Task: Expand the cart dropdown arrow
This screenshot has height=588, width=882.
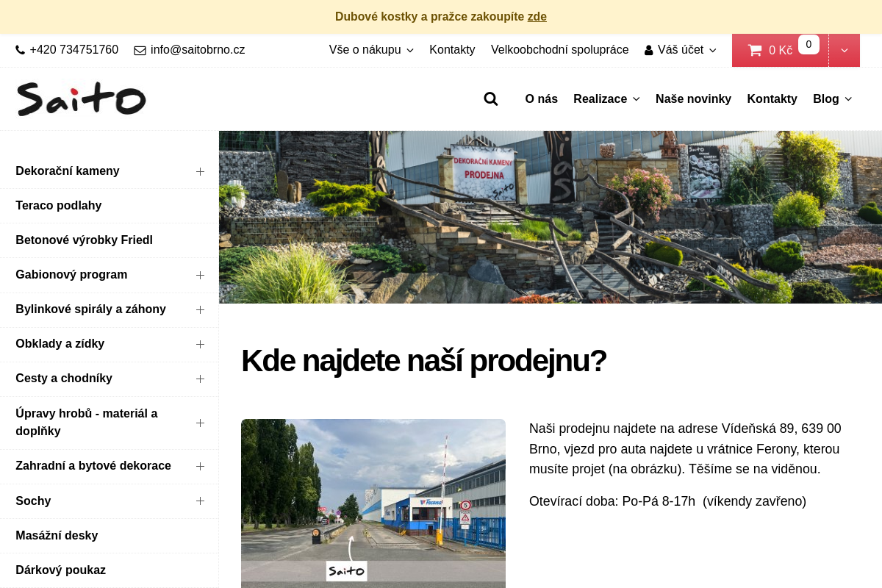Action: pyautogui.click(x=845, y=50)
